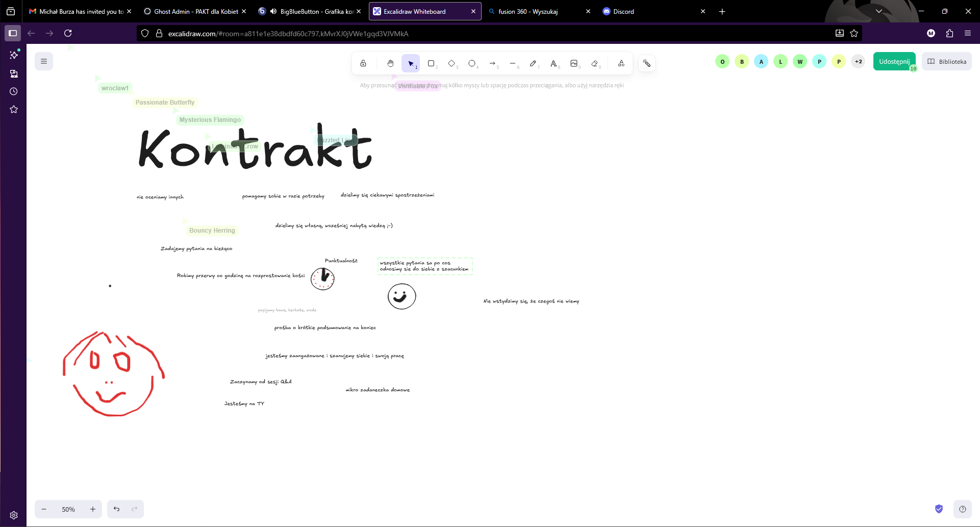This screenshot has height=527, width=980.
Task: Open the Excalidraw hamburger main menu
Action: click(x=44, y=61)
